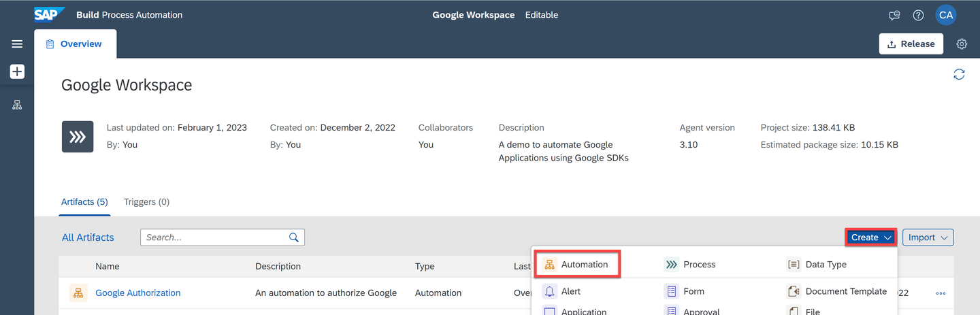This screenshot has height=315, width=980.
Task: Select Alert from the Create menu
Action: tap(561, 291)
